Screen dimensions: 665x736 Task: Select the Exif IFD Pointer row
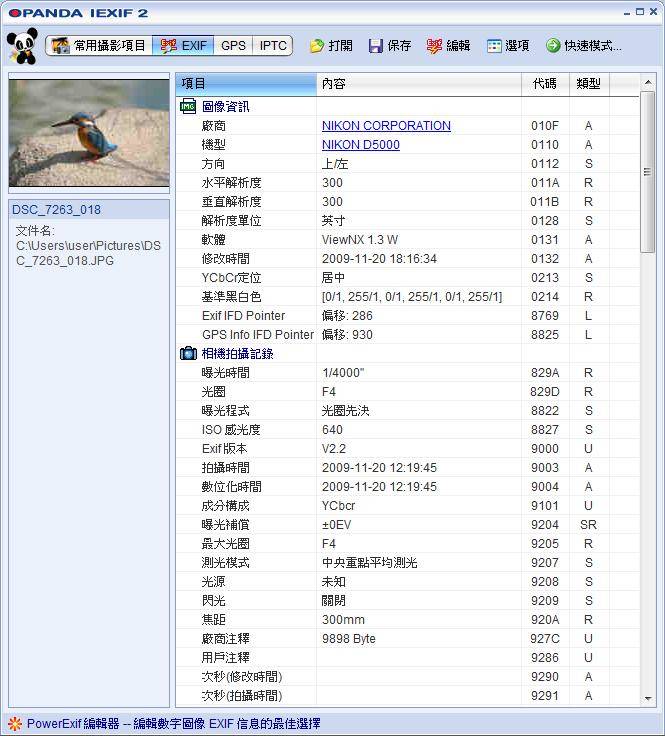pos(408,315)
